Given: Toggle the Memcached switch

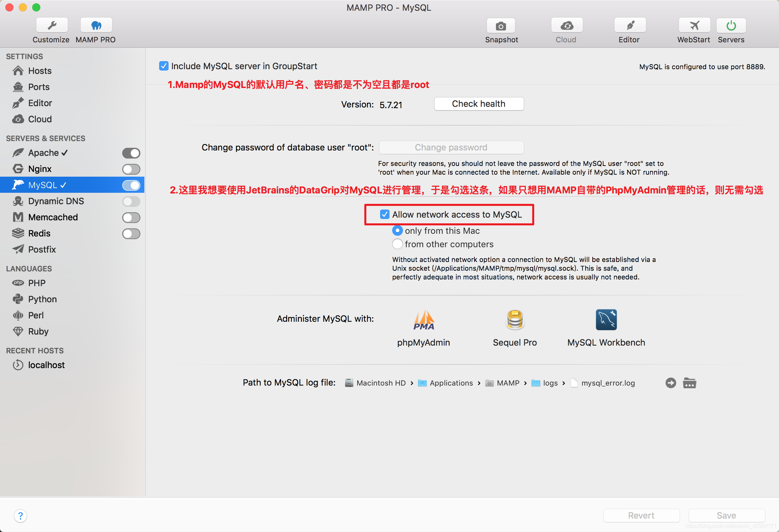Looking at the screenshot, I should click(131, 218).
